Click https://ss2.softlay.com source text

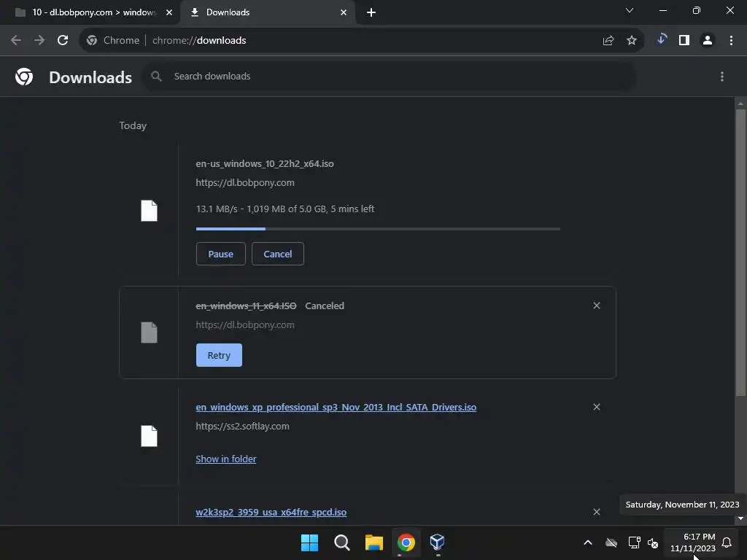pos(242,426)
